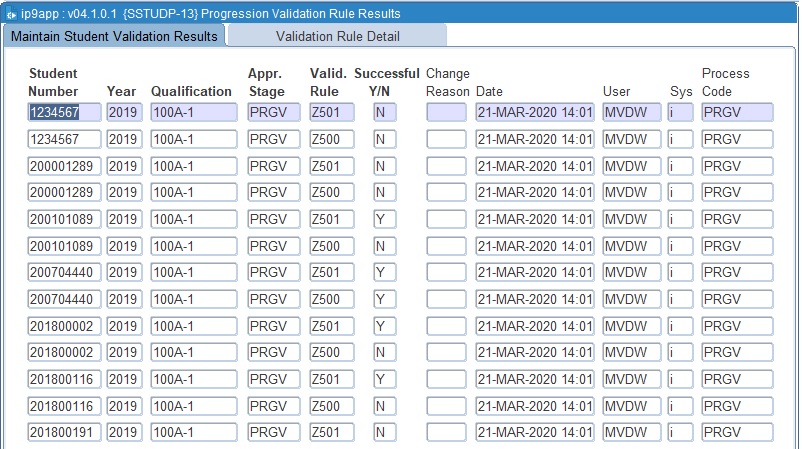Select Maintain Student Validation Results tab
The image size is (802, 449).
pos(113,37)
